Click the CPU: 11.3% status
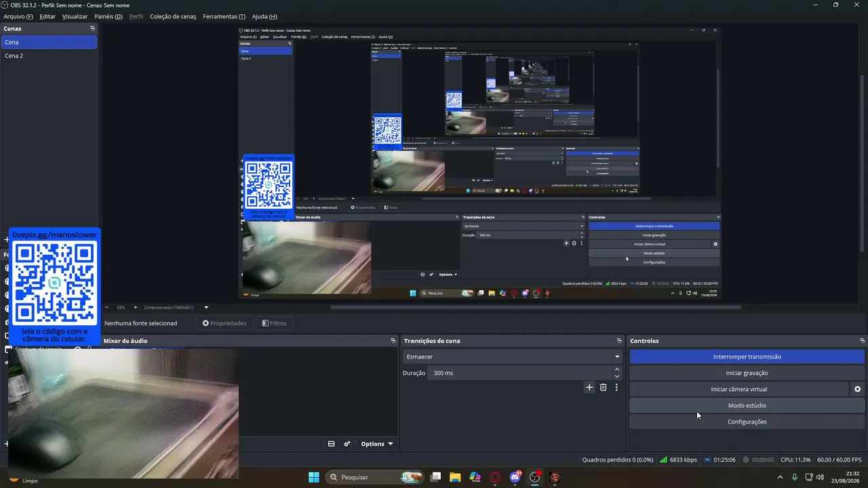 (795, 460)
